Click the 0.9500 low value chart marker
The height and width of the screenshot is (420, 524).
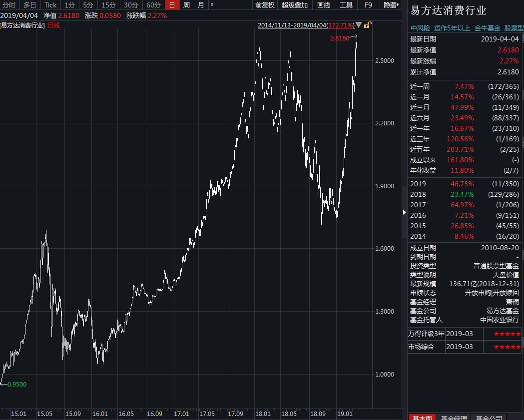tap(16, 384)
